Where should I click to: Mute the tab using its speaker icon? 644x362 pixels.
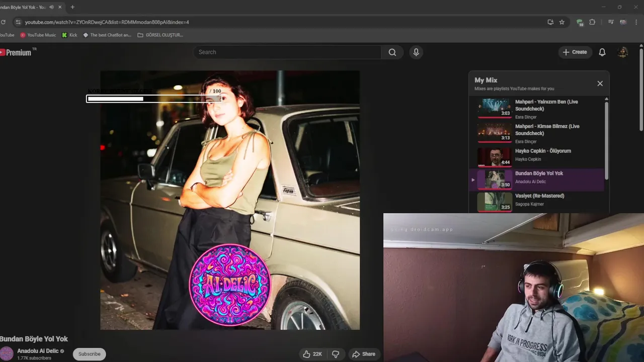51,7
